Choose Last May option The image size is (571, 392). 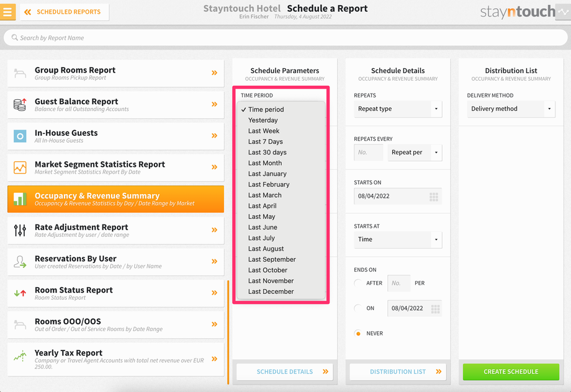[281, 216]
